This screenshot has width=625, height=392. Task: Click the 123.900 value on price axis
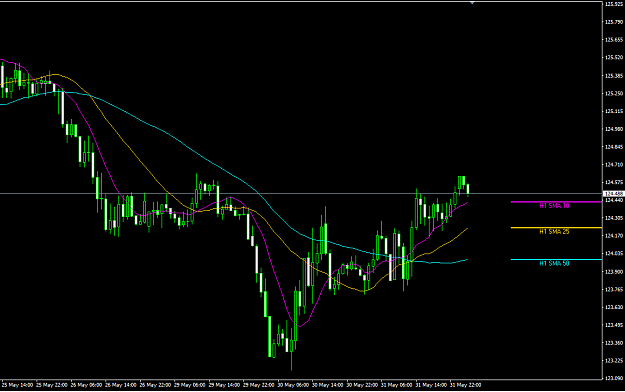pyautogui.click(x=614, y=272)
